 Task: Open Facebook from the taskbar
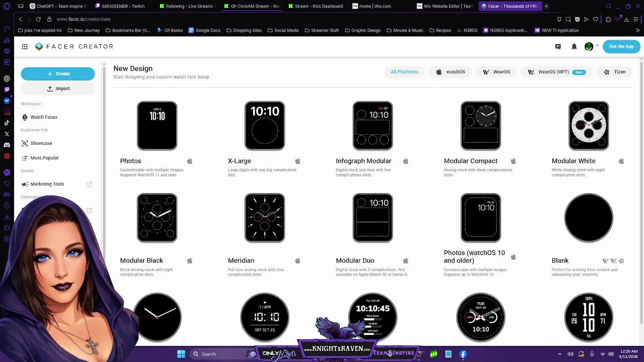(x=463, y=354)
